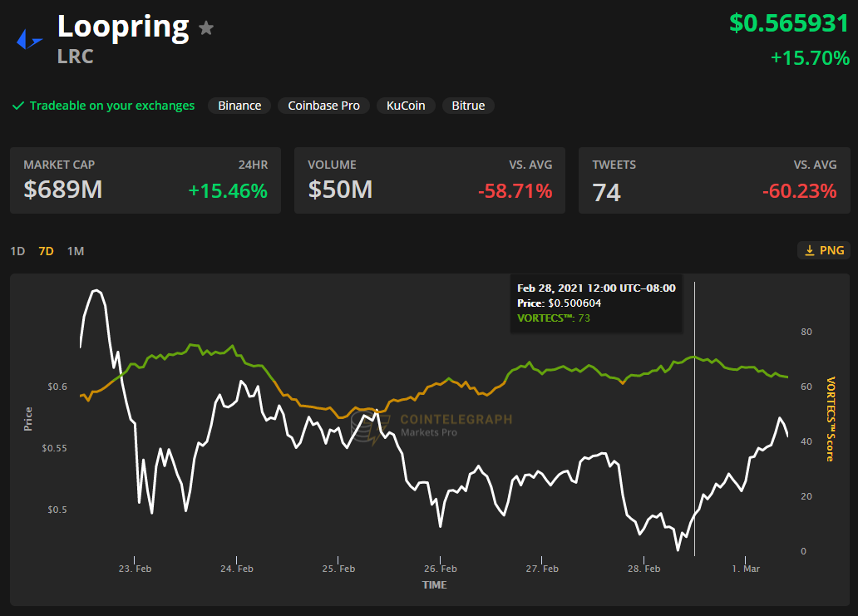
Task: Click the $0.5 price axis label
Action: tap(57, 510)
